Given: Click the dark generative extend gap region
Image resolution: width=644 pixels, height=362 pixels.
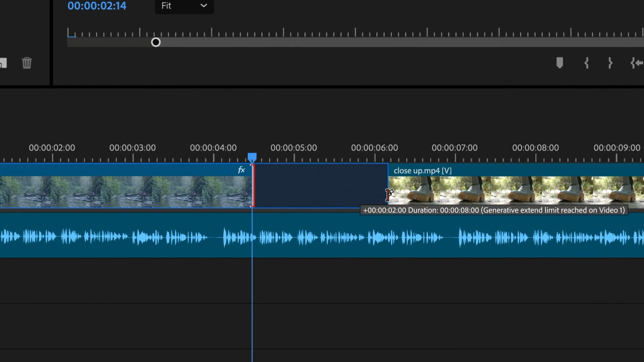Looking at the screenshot, I should (320, 186).
